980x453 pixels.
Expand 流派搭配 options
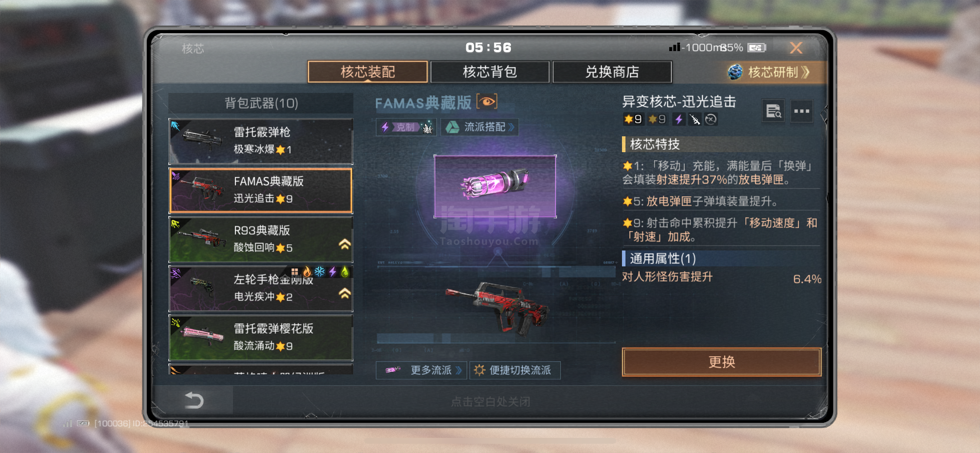[x=480, y=127]
